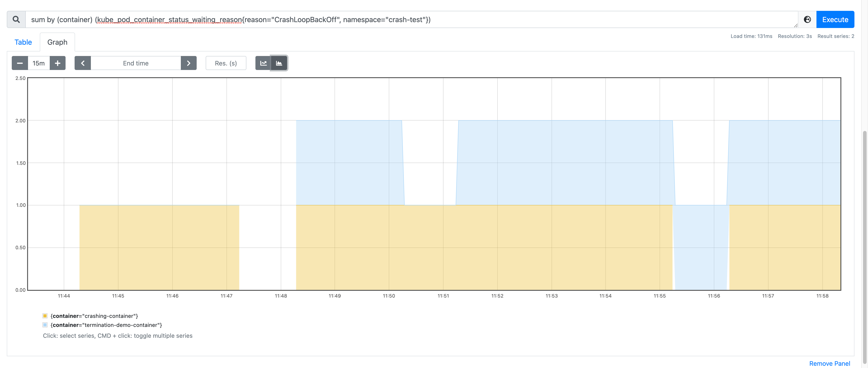Switch to the Table tab
The width and height of the screenshot is (868, 368).
(23, 42)
